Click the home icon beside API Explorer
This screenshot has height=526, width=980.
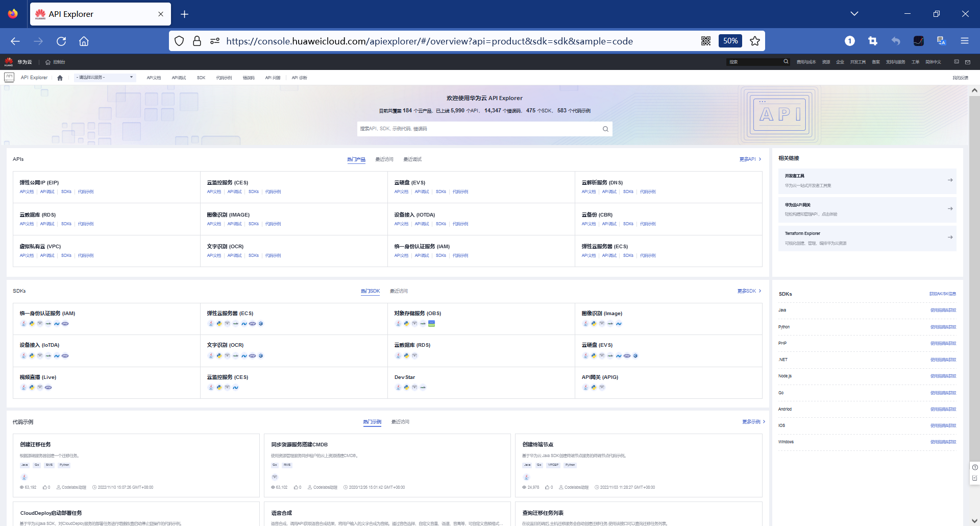(60, 78)
